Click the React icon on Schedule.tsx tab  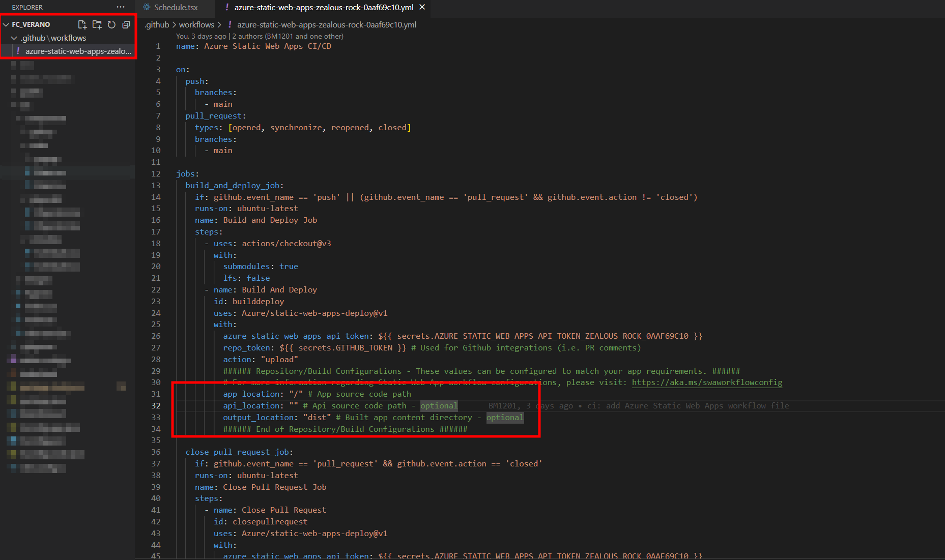(147, 7)
